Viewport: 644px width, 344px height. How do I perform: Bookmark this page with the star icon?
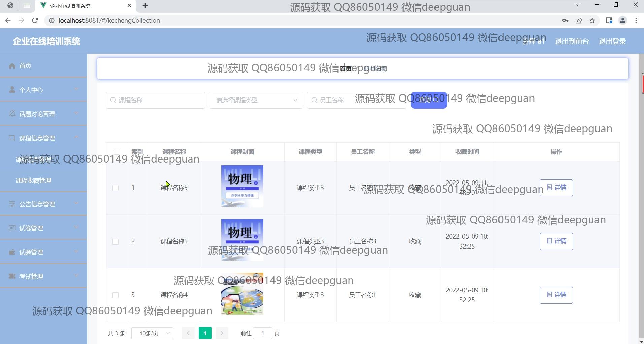tap(592, 21)
